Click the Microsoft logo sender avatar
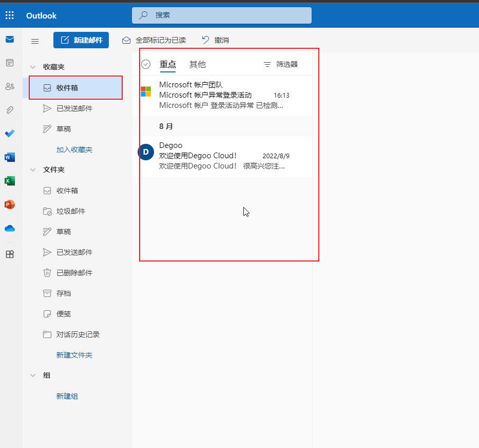This screenshot has height=448, width=479. 146,91
